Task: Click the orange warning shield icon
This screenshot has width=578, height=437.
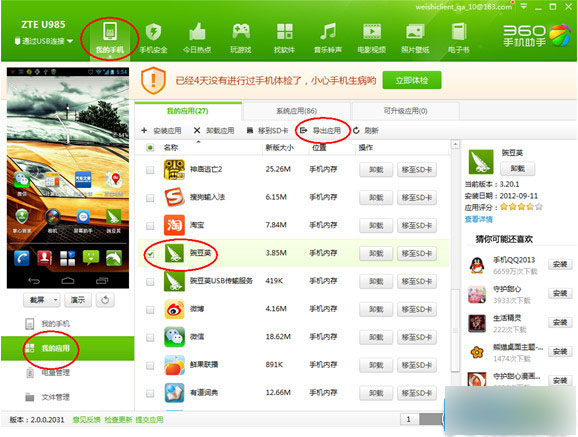Action: (x=153, y=80)
